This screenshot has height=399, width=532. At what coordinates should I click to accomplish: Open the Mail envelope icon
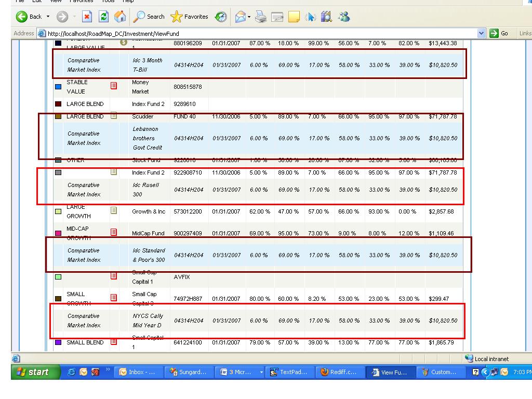click(x=240, y=17)
